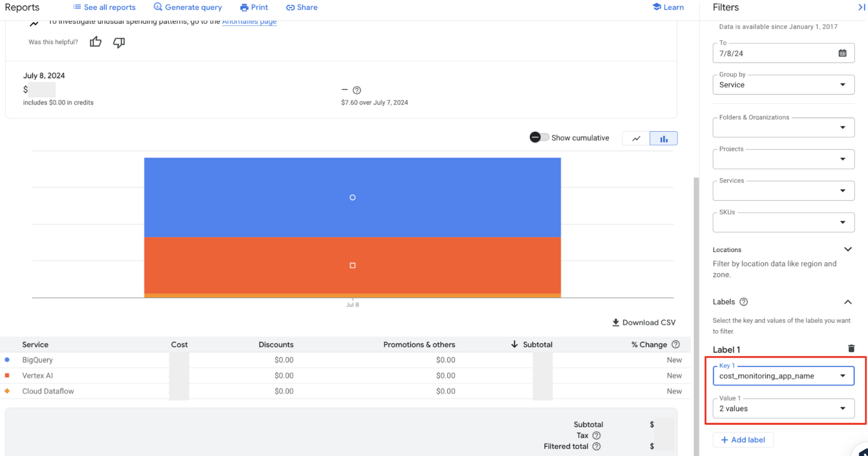
Task: Click the Vertex AI red legend square
Action: coord(7,375)
